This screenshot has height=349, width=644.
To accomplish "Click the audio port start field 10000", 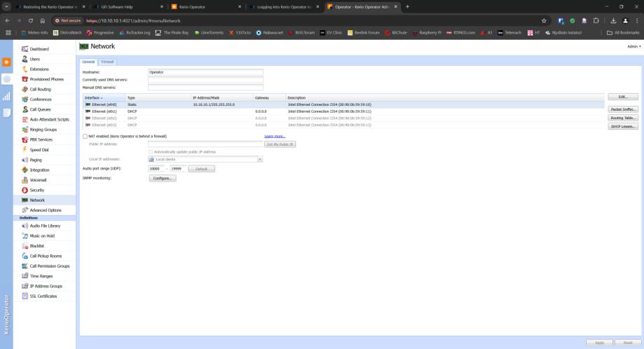I will point(156,169).
